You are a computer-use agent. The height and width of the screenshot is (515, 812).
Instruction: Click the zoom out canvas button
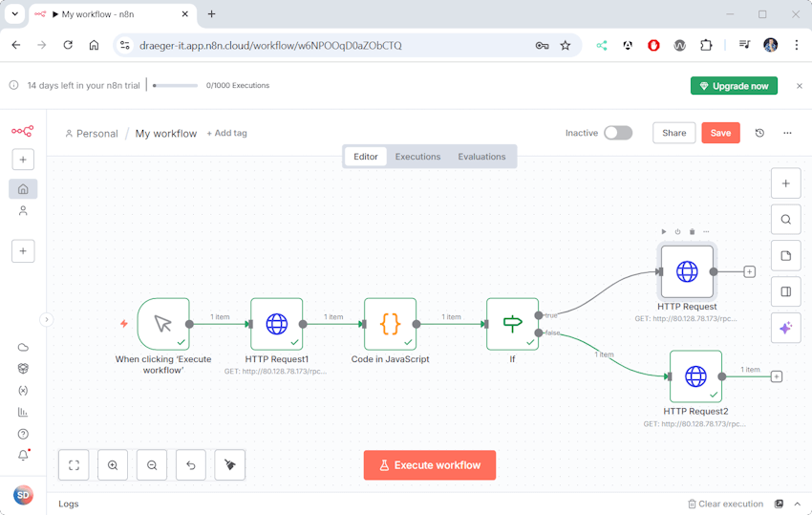(x=152, y=465)
